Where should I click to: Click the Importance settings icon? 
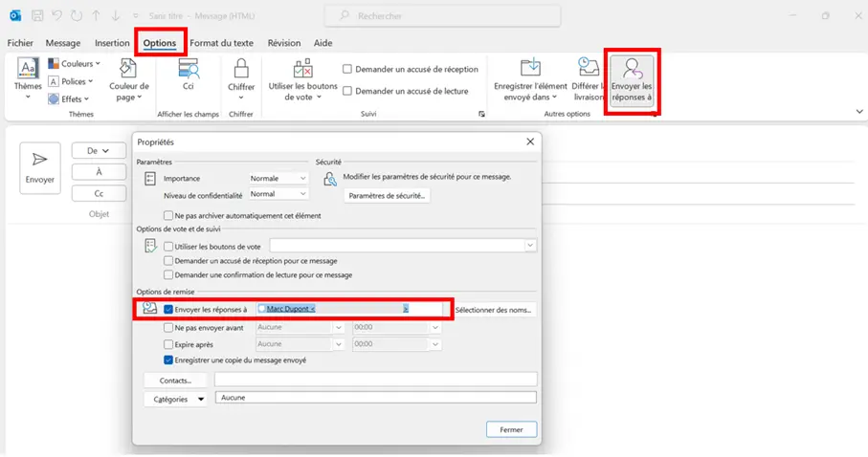[x=149, y=178]
